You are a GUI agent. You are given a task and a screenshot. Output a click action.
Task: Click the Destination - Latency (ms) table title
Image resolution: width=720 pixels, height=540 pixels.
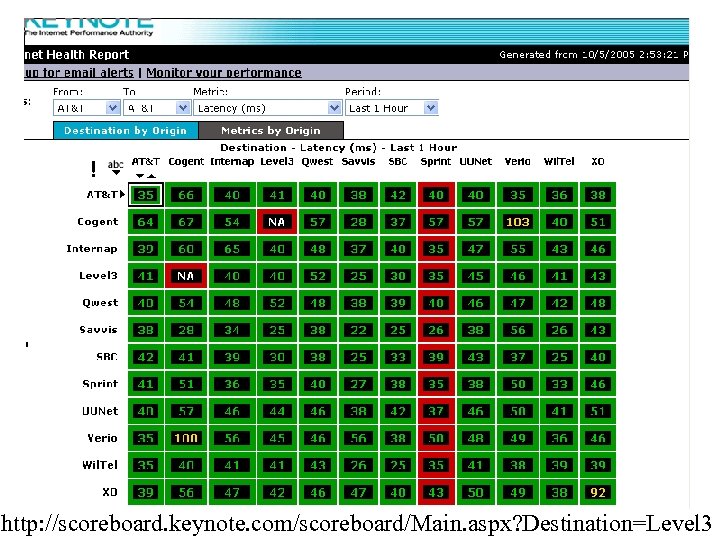339,147
